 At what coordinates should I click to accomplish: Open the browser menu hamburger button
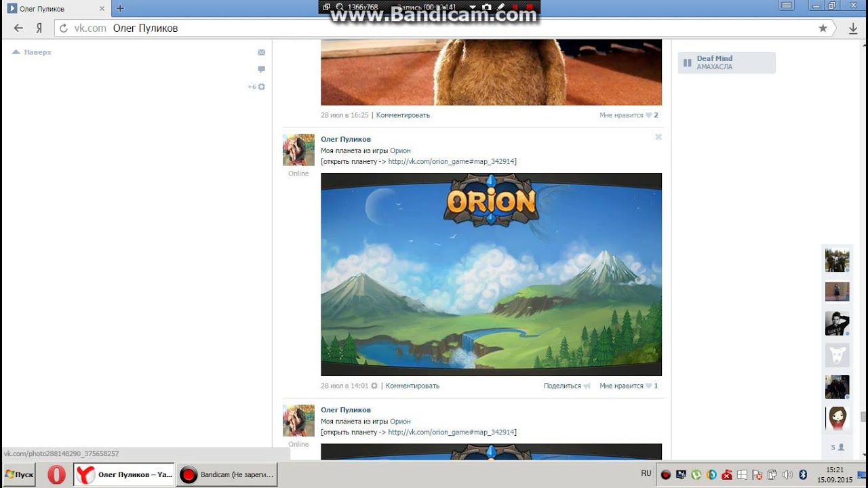787,5
